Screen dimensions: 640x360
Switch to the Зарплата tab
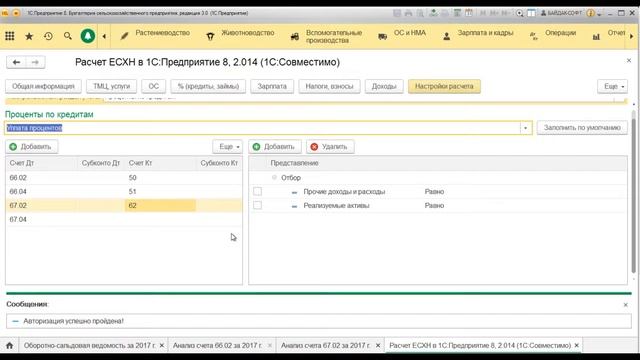272,87
